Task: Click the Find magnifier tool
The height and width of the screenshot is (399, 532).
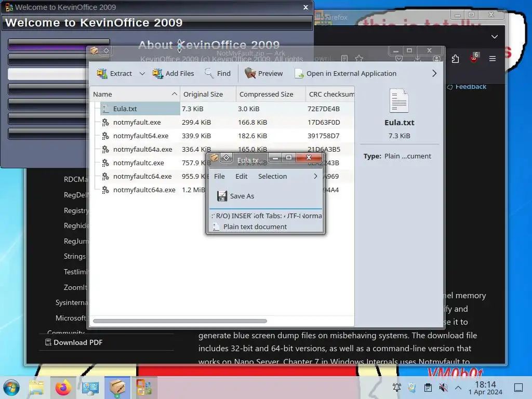Action: click(x=218, y=73)
